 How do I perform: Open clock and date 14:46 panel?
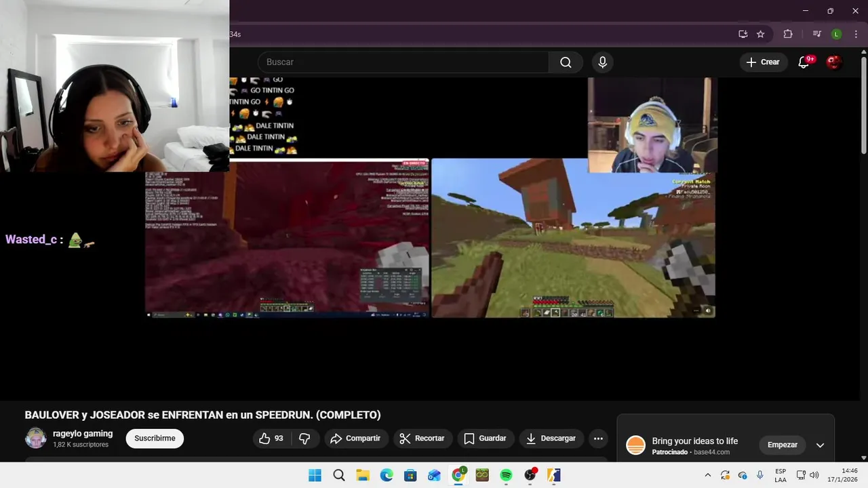pyautogui.click(x=842, y=475)
